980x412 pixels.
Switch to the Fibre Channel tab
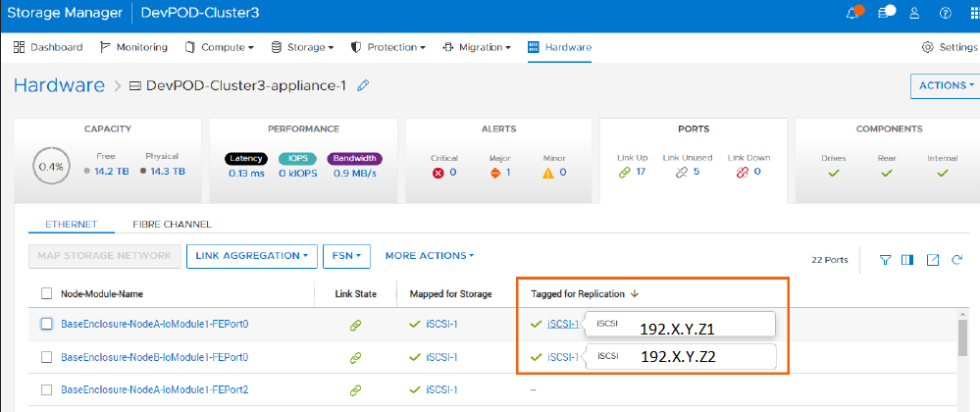pos(172,225)
